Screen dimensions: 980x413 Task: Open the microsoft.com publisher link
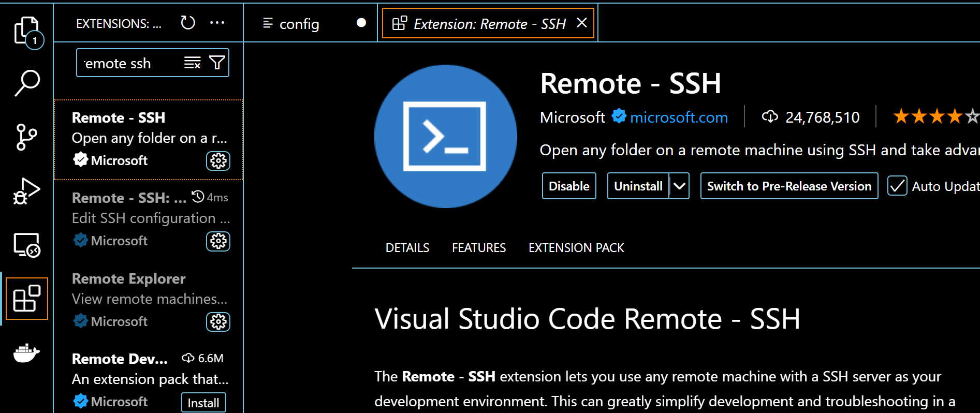(x=679, y=117)
